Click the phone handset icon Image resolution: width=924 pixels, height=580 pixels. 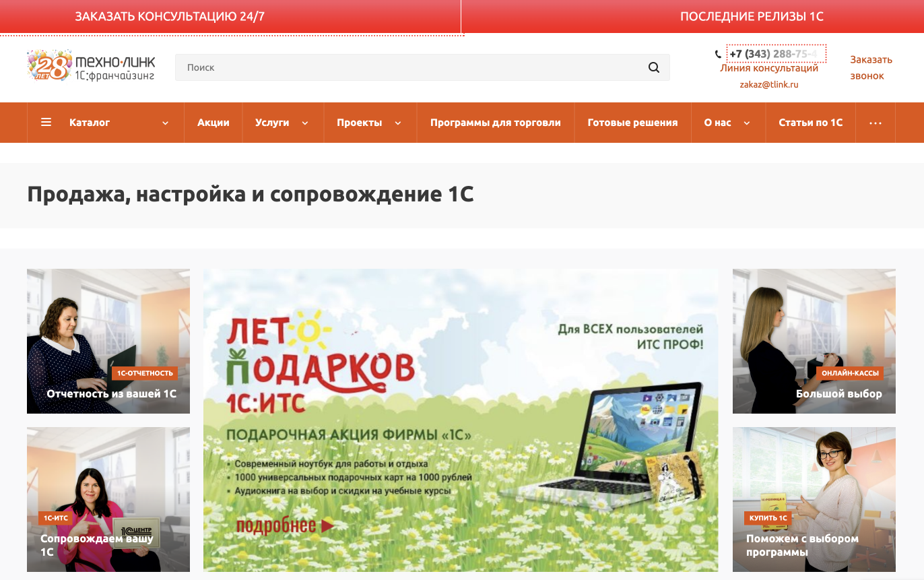[x=718, y=54]
